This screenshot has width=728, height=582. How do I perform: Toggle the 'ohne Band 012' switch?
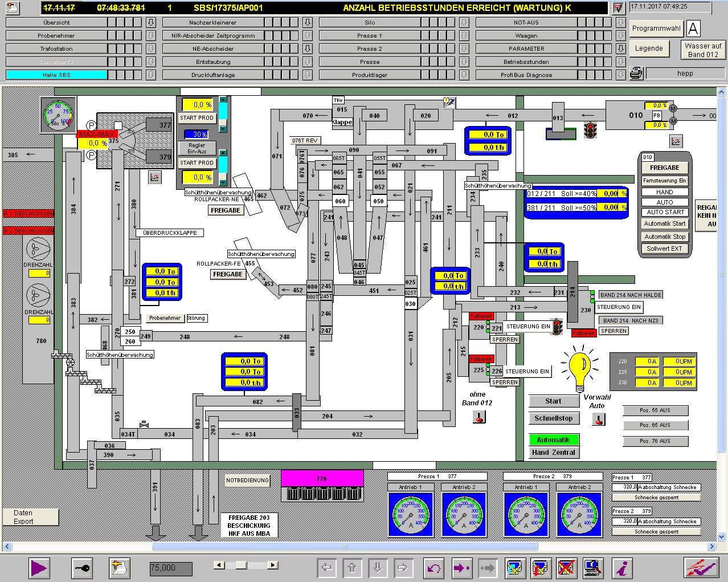coord(479,418)
